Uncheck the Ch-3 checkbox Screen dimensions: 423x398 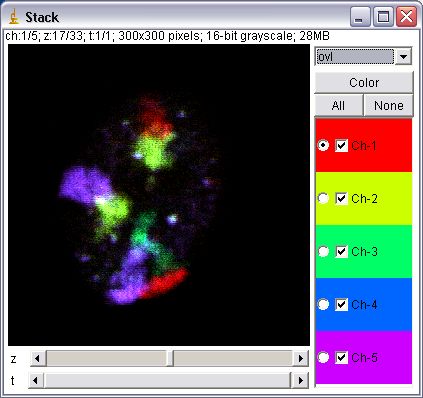pos(341,251)
